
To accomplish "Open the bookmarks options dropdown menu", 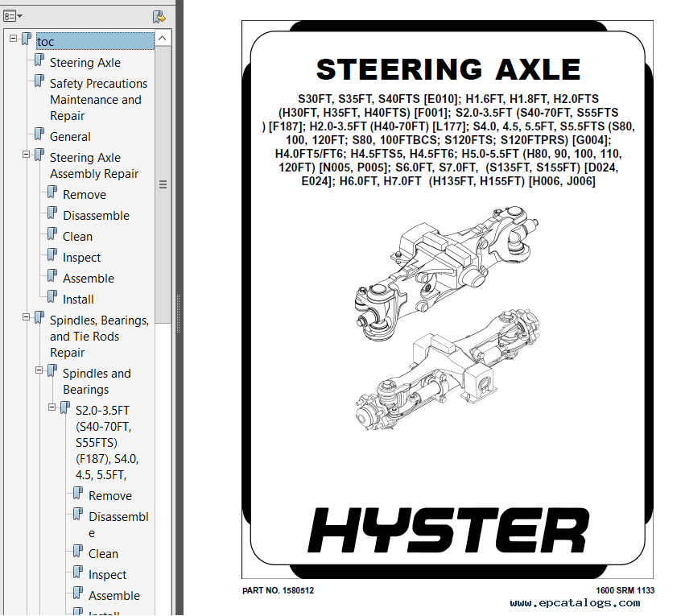I will tap(13, 16).
